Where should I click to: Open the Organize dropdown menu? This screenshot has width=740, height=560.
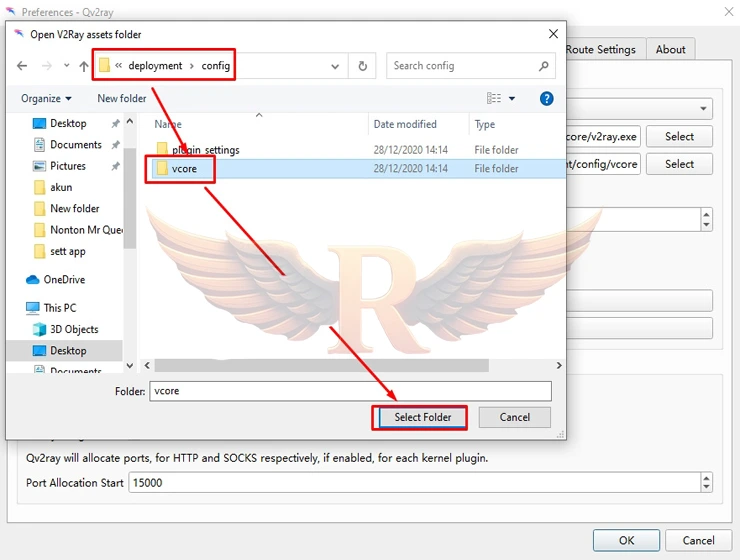coord(47,98)
